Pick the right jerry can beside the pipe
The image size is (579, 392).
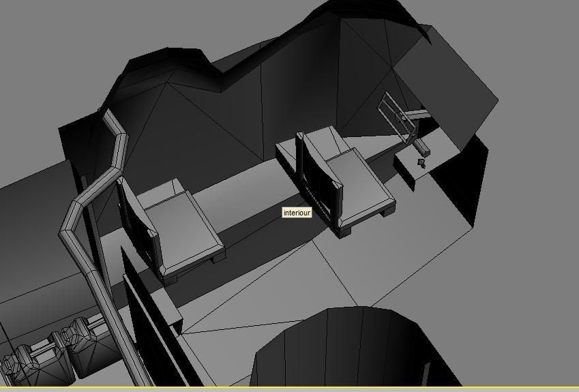(x=82, y=351)
